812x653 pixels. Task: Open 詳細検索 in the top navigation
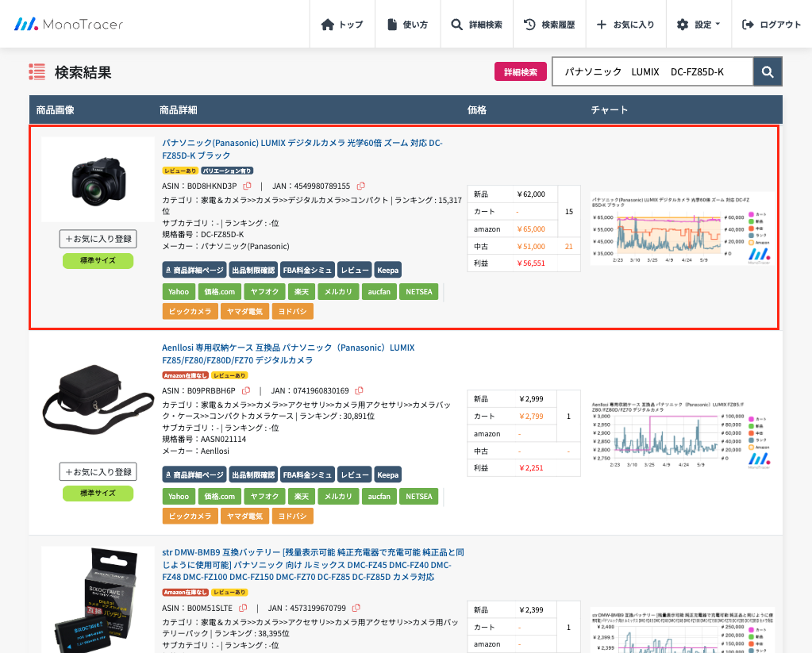point(476,25)
